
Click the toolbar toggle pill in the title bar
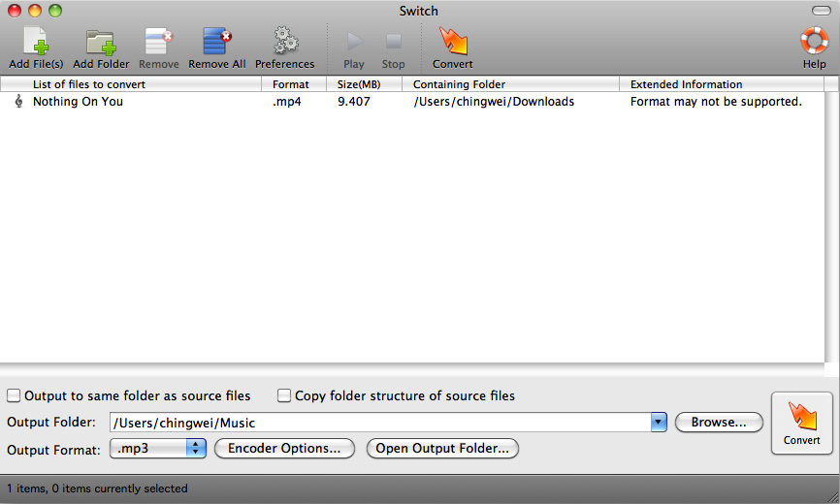click(x=822, y=11)
